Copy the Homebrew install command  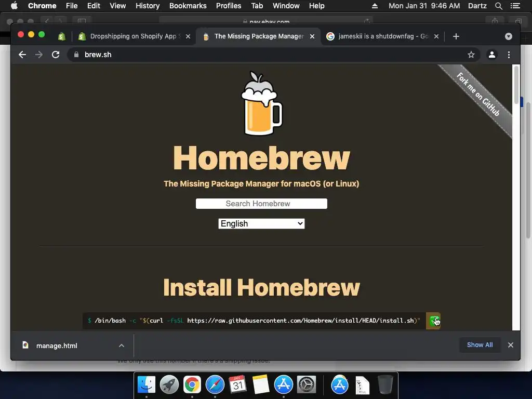[x=433, y=321]
